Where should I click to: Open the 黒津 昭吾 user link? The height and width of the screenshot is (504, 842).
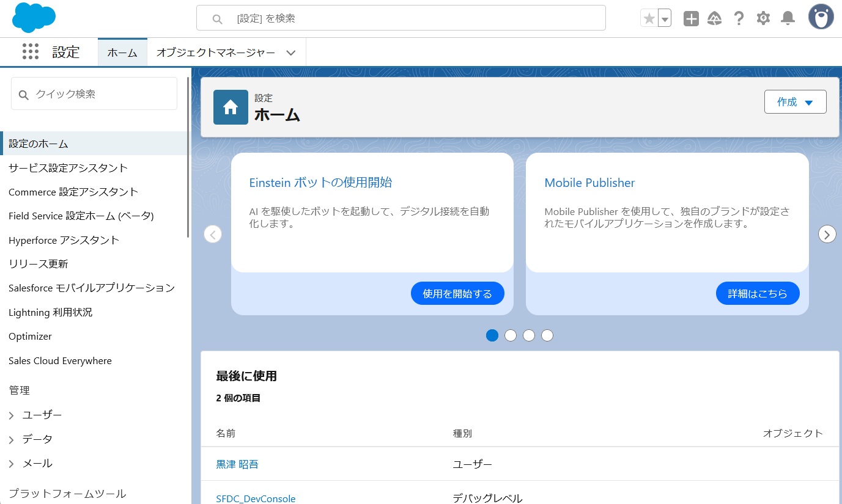237,464
